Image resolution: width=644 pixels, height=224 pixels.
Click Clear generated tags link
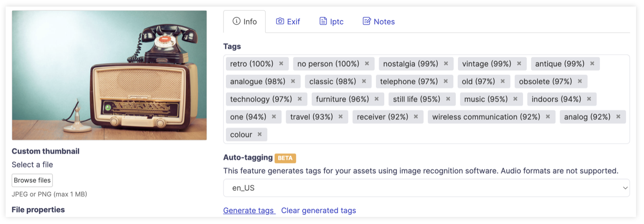tap(318, 210)
